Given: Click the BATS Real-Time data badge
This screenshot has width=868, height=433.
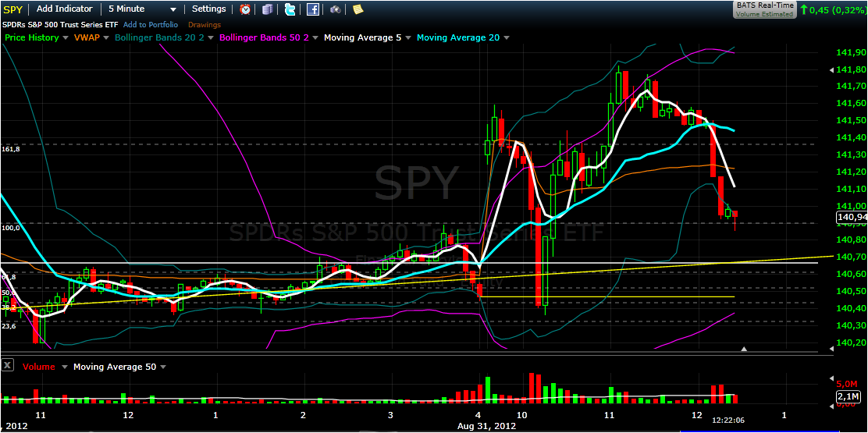Looking at the screenshot, I should 766,9.
